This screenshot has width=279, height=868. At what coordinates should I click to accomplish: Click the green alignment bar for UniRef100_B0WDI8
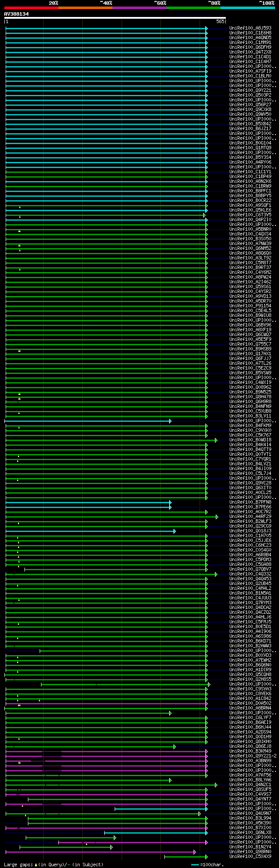(111, 440)
